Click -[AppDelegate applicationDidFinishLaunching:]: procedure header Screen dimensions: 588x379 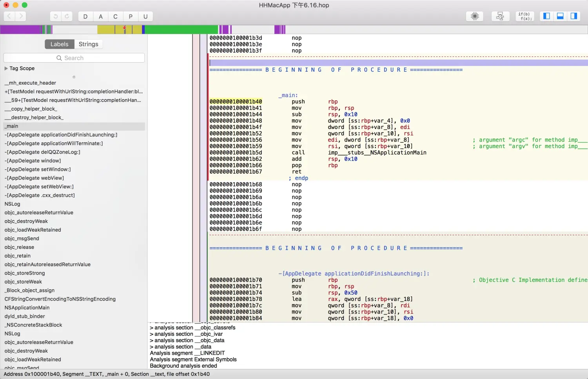point(354,274)
